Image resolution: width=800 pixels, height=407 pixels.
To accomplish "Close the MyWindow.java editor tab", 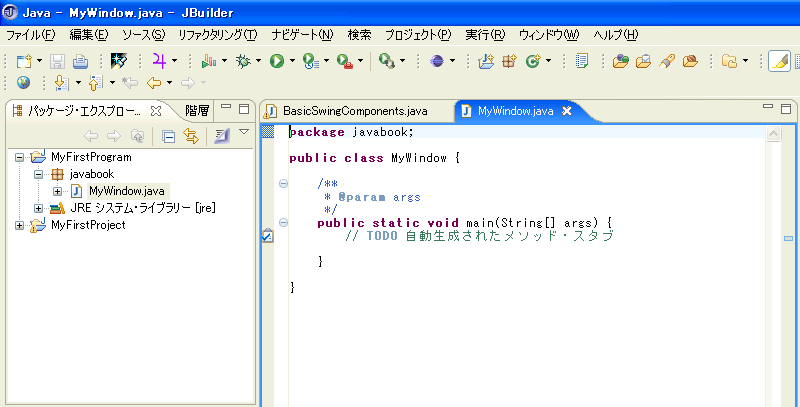I will coord(567,111).
